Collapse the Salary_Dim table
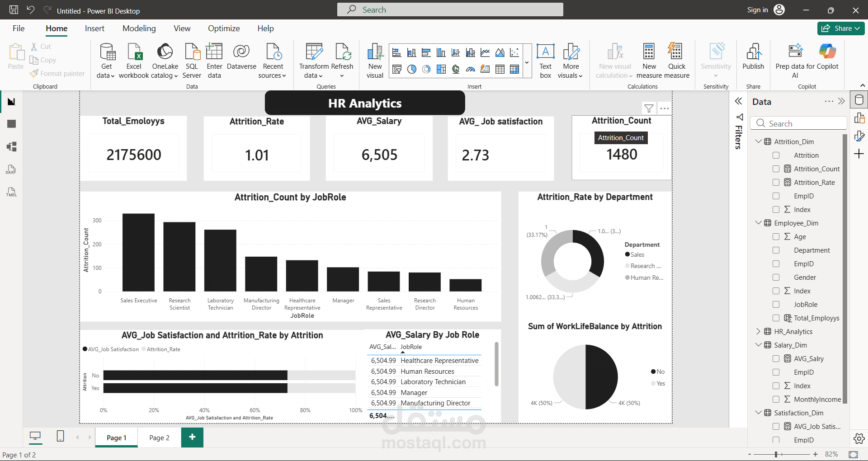The image size is (868, 461). click(x=758, y=345)
